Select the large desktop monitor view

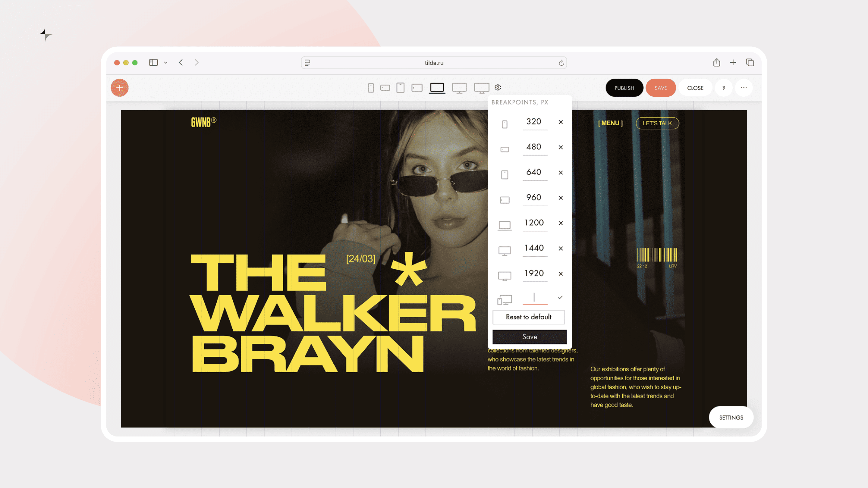point(482,88)
